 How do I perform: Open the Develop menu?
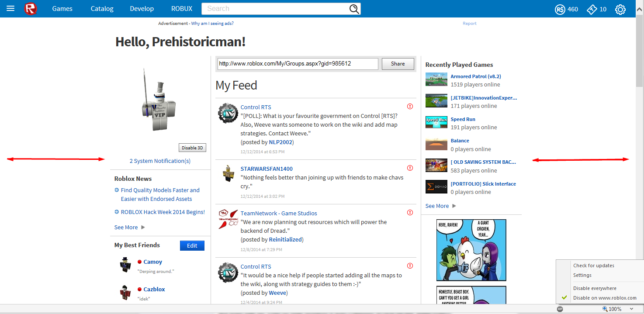142,9
